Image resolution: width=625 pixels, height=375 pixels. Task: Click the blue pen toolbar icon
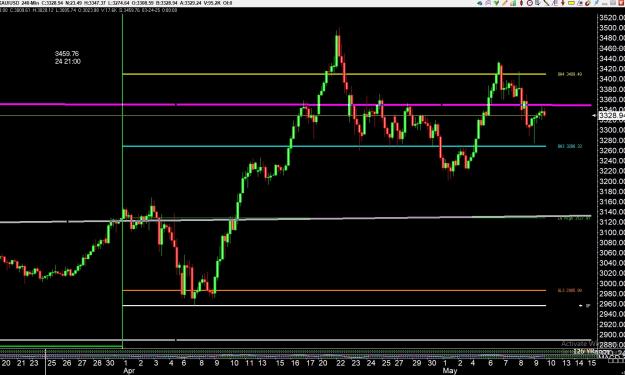(596, 3)
